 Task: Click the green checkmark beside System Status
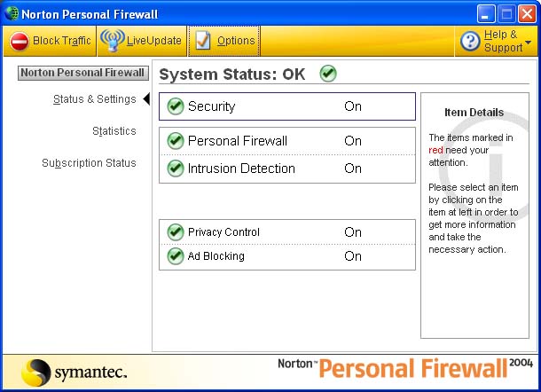pyautogui.click(x=328, y=74)
